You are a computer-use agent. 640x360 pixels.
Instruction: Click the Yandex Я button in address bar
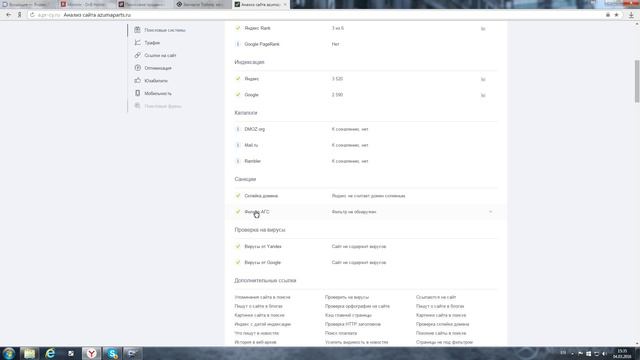[19, 15]
